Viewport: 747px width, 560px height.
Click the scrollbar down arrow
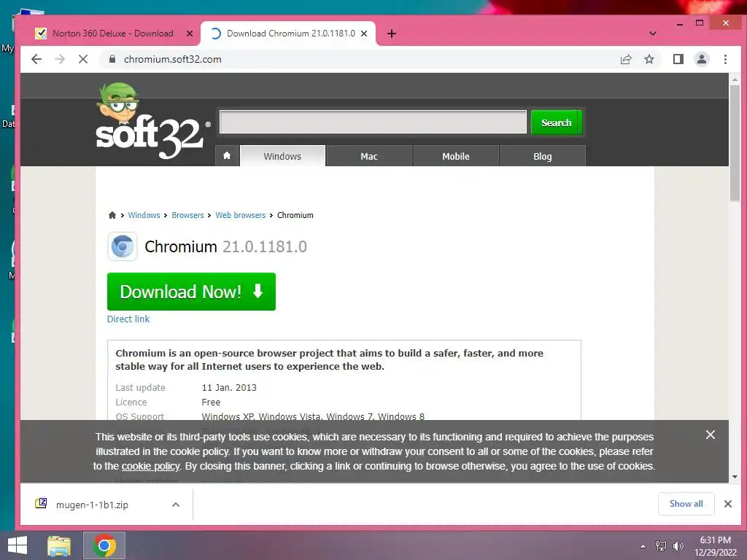(735, 477)
